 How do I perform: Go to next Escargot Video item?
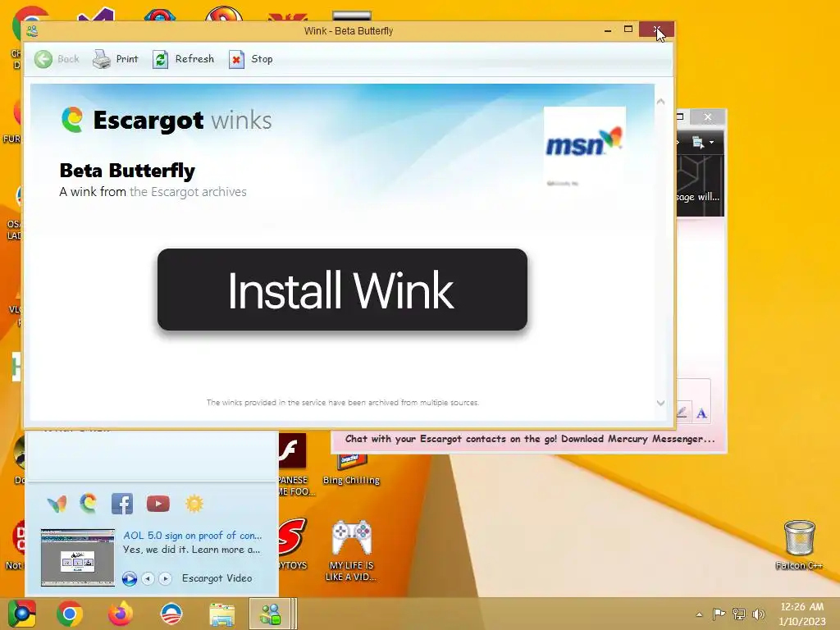click(x=165, y=578)
